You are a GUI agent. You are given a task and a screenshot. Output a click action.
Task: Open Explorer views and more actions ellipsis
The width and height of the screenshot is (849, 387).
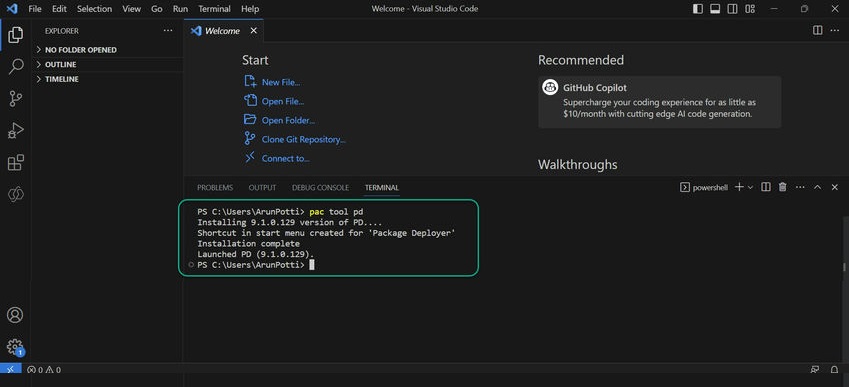click(168, 31)
